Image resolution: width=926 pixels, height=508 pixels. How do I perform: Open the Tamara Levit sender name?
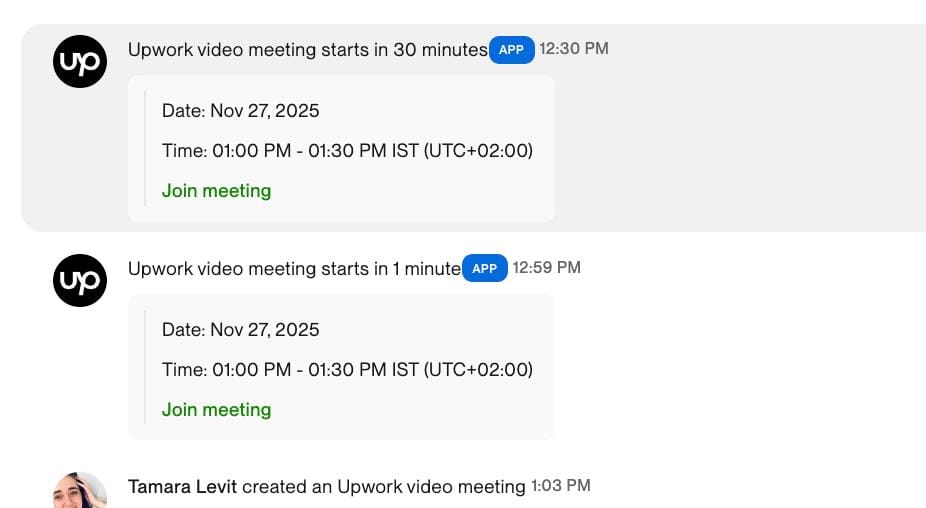pos(182,487)
